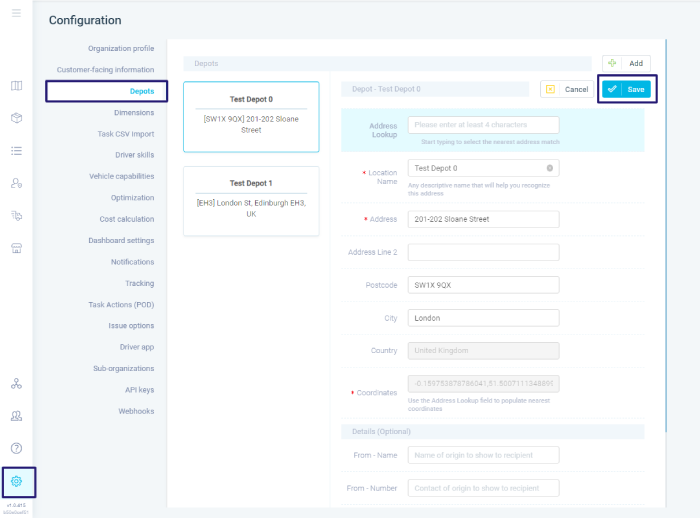Select the Test Depot 0 card

(x=251, y=117)
